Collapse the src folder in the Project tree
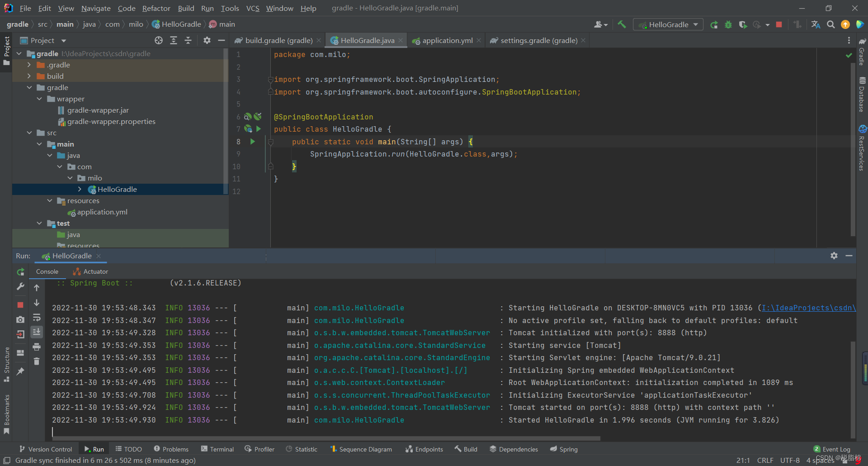 29,133
